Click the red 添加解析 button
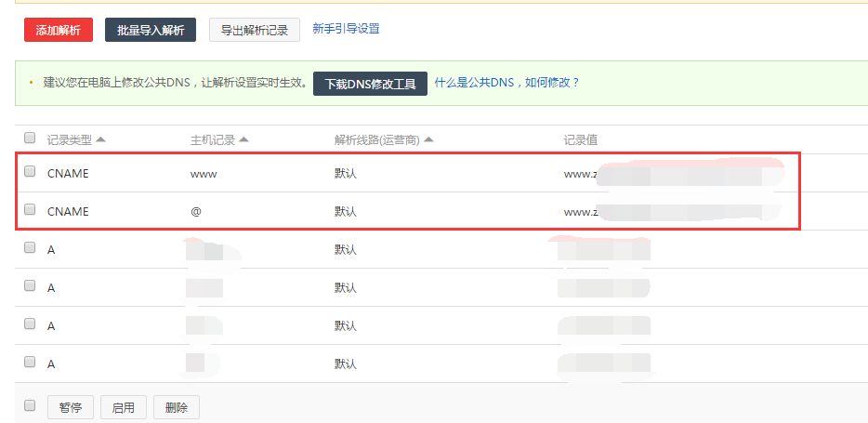 point(59,30)
